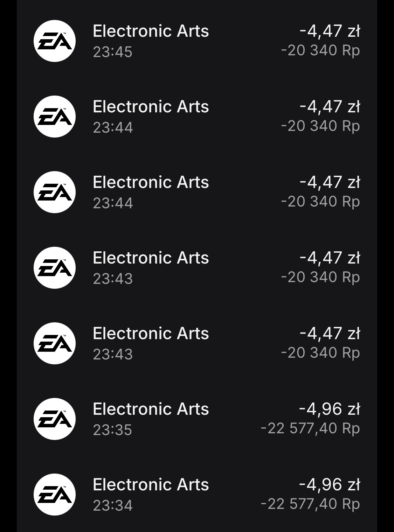This screenshot has width=394, height=532.
Task: Tap the EA logo on the upper 23:44 payment
Action: click(x=55, y=117)
